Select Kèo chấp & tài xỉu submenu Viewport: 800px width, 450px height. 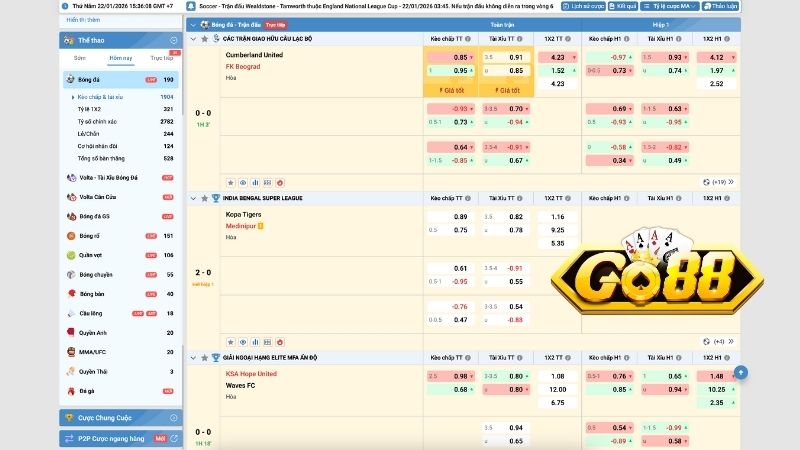click(x=100, y=97)
